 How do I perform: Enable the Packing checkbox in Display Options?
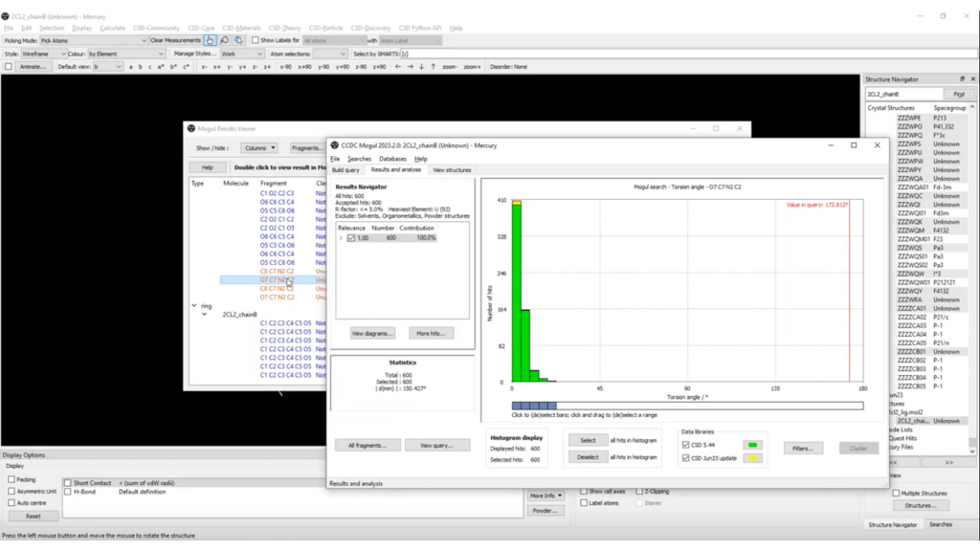11,479
